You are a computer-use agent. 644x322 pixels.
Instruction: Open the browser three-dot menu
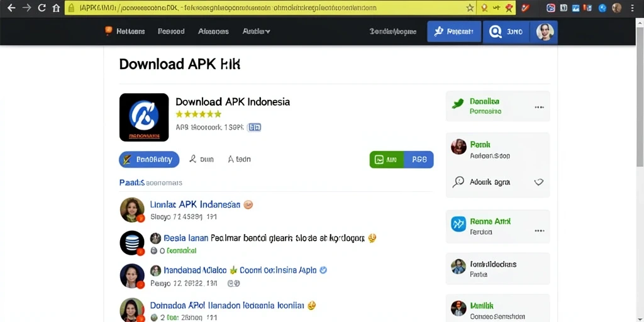pyautogui.click(x=633, y=8)
